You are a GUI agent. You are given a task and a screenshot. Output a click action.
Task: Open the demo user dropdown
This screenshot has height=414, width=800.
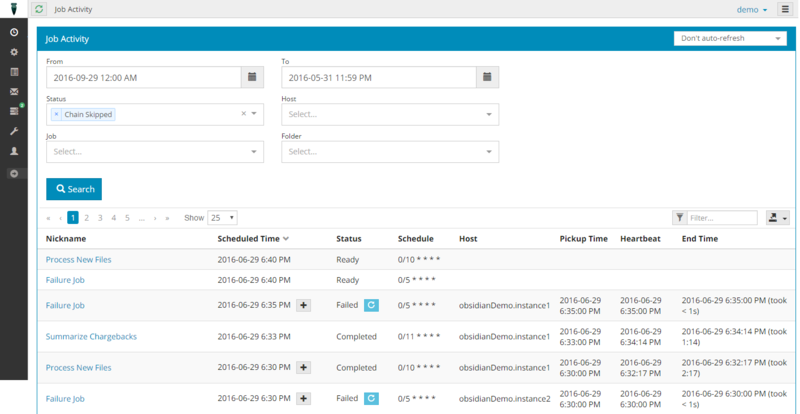[x=752, y=10]
